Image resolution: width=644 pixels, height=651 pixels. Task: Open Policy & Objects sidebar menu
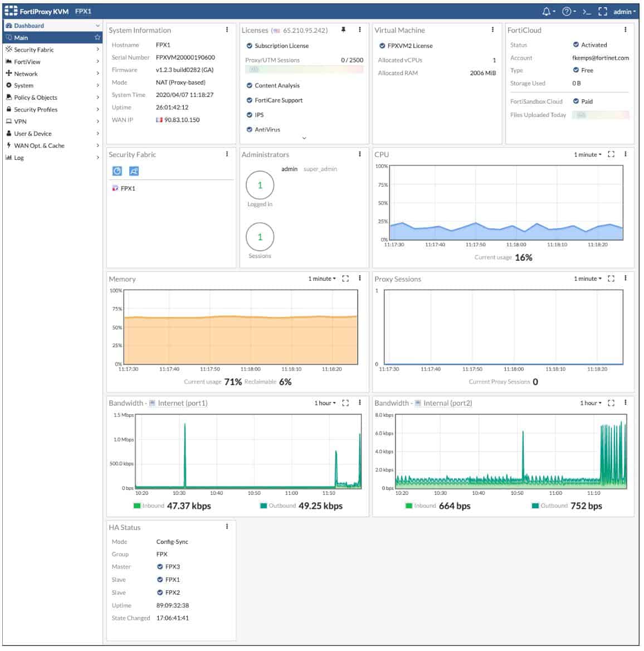click(x=52, y=98)
